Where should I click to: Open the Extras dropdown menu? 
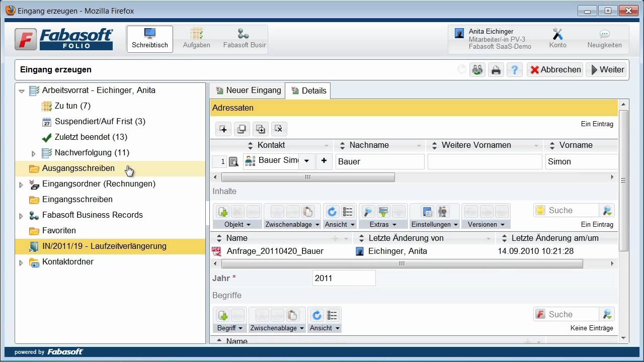383,225
